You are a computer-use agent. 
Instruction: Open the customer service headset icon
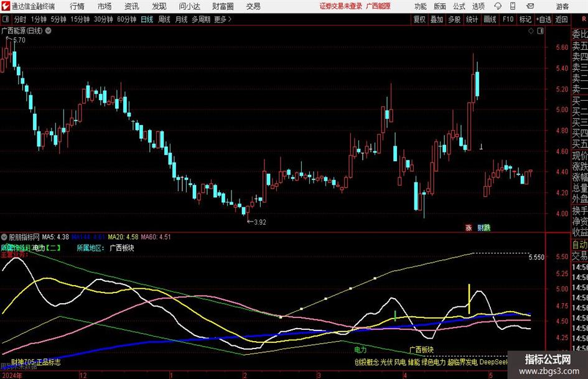[x=498, y=6]
